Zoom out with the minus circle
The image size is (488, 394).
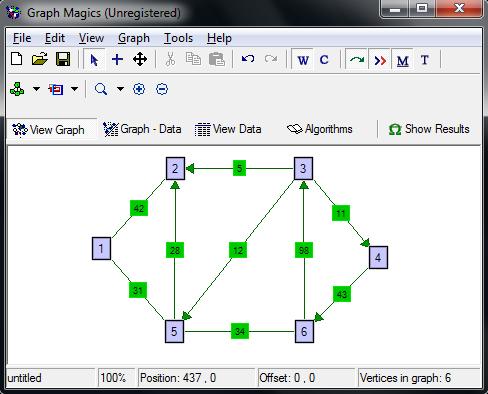coord(162,89)
